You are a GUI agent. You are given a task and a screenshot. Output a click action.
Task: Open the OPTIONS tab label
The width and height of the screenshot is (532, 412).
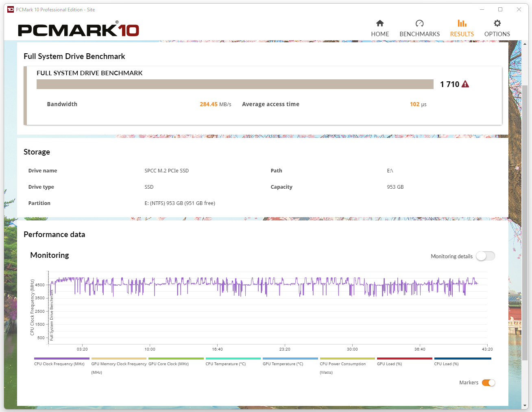pos(497,34)
